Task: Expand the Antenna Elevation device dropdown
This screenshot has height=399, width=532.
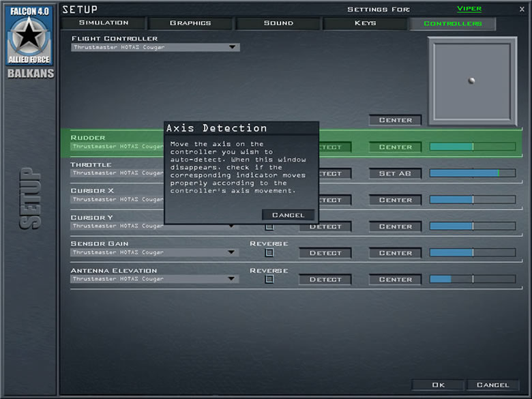Action: pos(232,279)
